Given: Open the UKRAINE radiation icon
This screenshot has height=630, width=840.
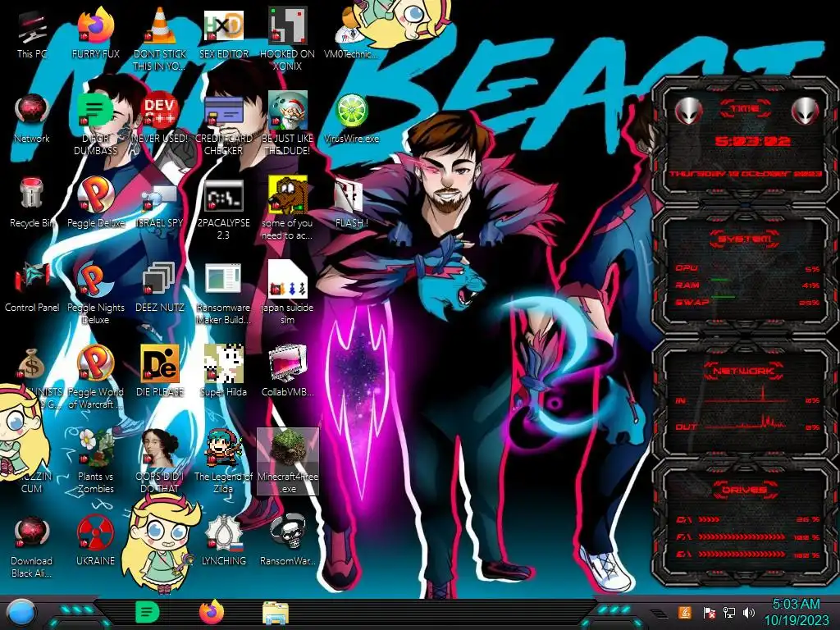Looking at the screenshot, I should coord(95,541).
